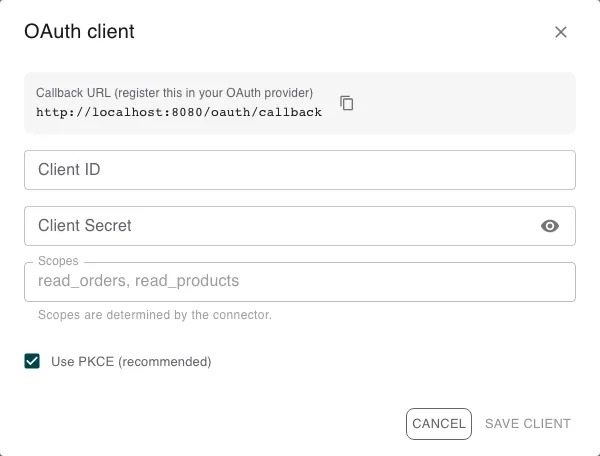Screen dimensions: 600x456
Task: Show the Client Secret with eye icon
Action: (x=550, y=226)
